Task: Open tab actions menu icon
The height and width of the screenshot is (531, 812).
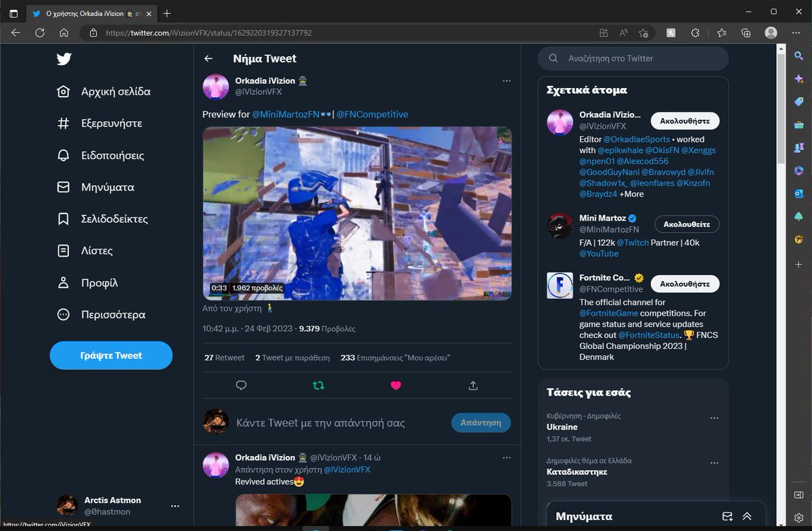Action: click(x=14, y=13)
